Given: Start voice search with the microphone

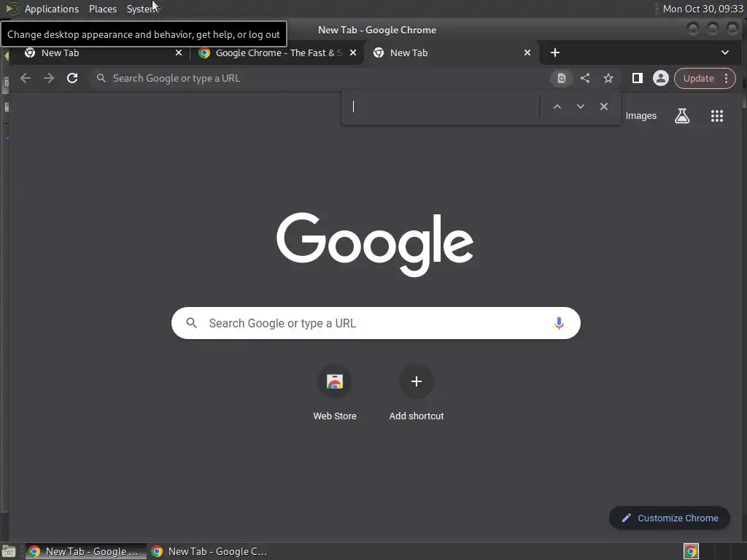Looking at the screenshot, I should [x=559, y=323].
